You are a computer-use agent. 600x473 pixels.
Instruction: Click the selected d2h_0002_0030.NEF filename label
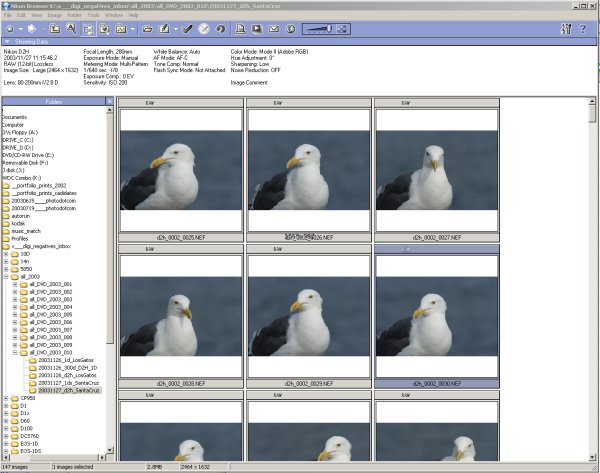click(x=437, y=383)
